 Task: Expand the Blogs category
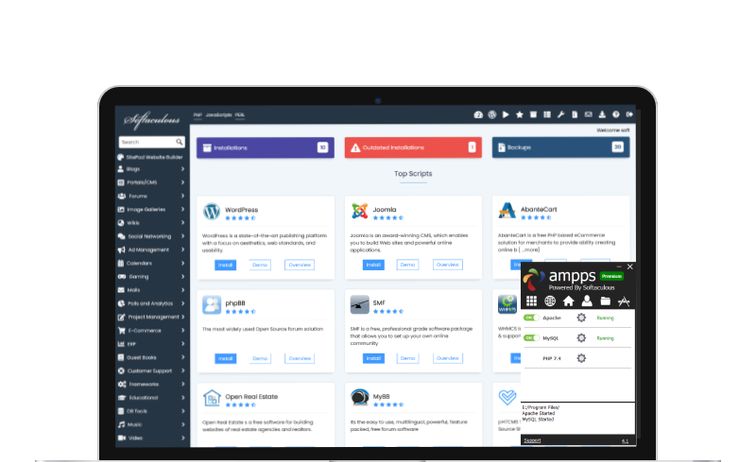[151, 170]
